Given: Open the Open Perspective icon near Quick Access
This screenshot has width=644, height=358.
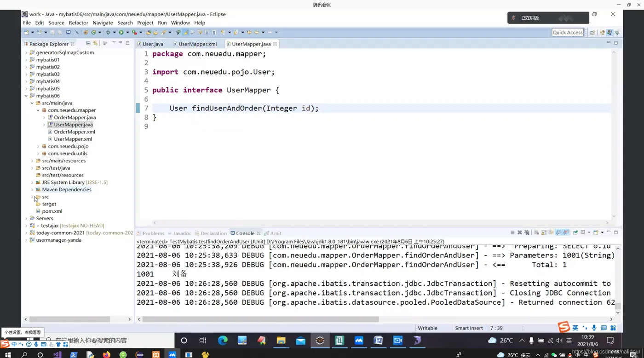Looking at the screenshot, I should (x=592, y=33).
